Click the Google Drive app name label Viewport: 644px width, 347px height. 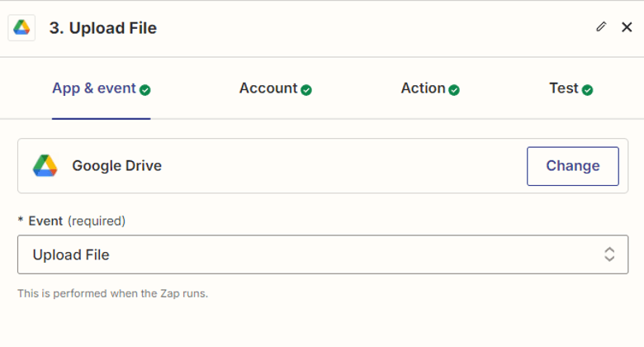pyautogui.click(x=116, y=166)
